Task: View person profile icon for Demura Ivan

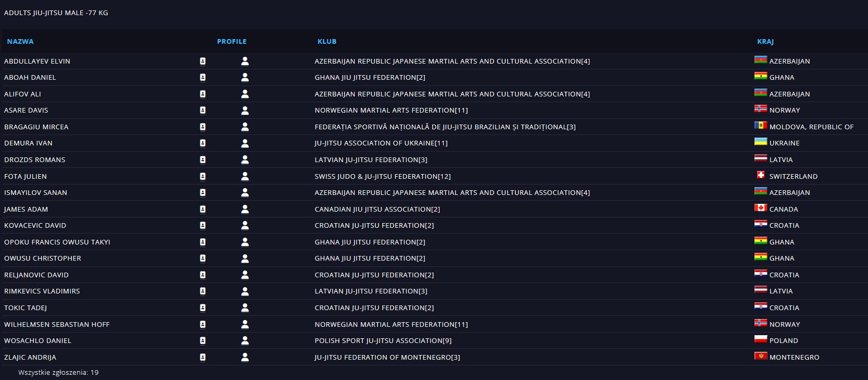Action: pyautogui.click(x=245, y=143)
